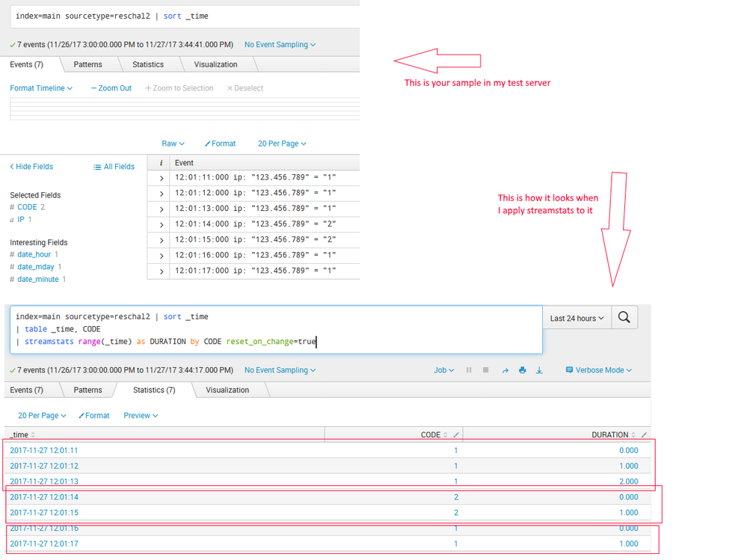Switch to the Patterns tab in upper panel
The height and width of the screenshot is (560, 747).
point(87,65)
